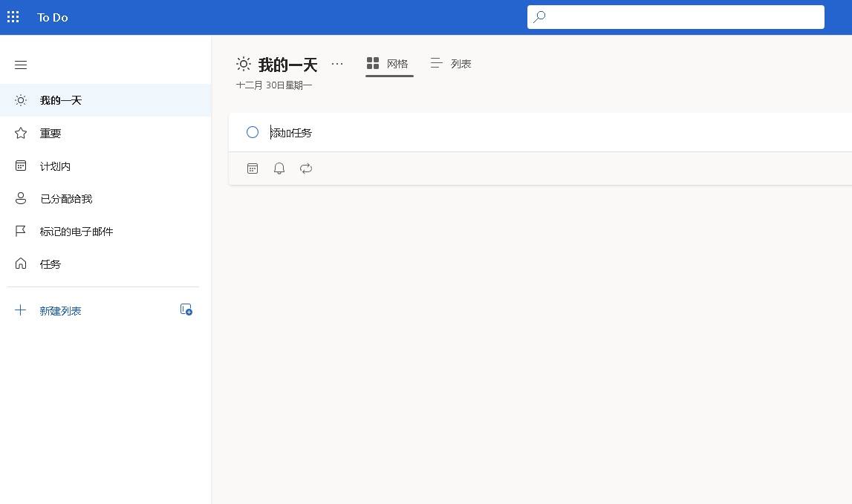
Task: Select 我的一天 in the sidebar
Action: coord(105,100)
